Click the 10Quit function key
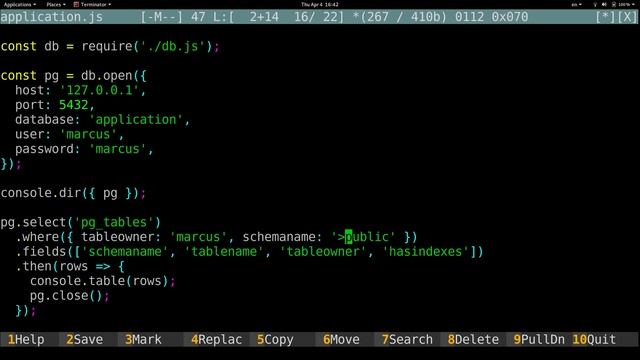Viewport: 640px width, 360px height. pos(594,340)
